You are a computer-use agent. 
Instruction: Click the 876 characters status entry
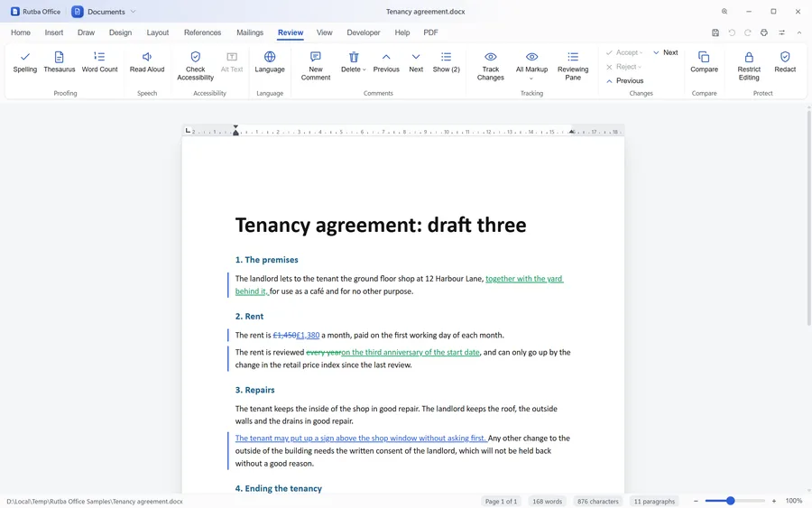597,502
